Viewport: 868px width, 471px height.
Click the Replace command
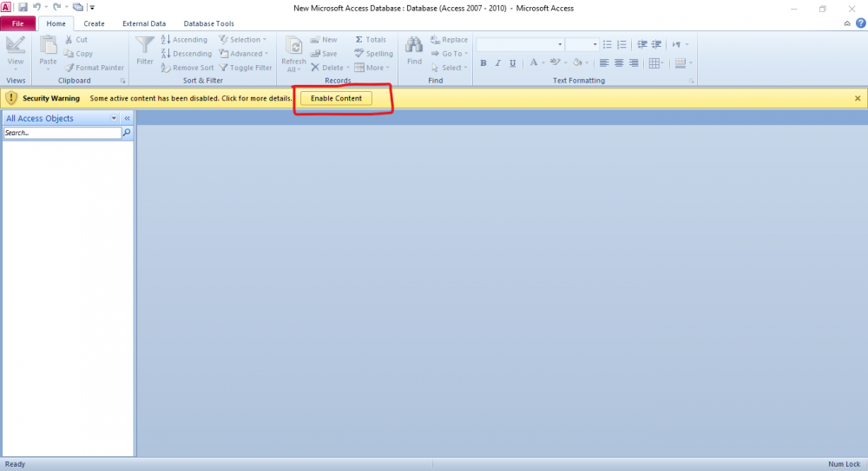tap(449, 40)
